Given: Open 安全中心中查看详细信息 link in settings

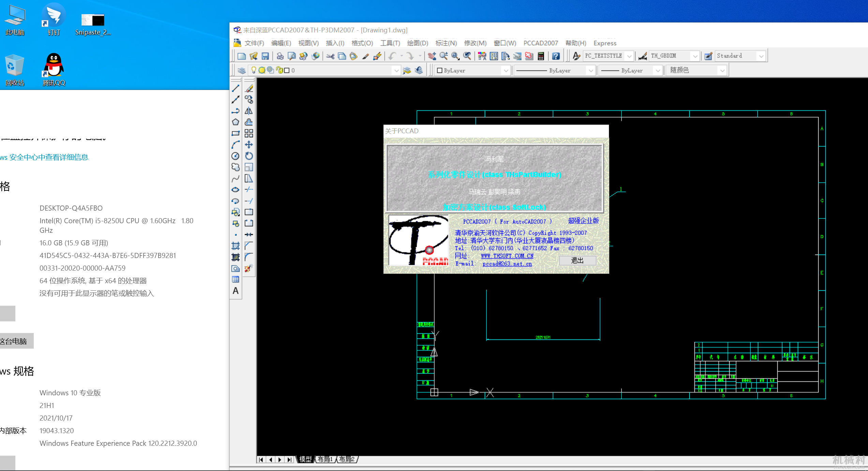Looking at the screenshot, I should point(49,157).
